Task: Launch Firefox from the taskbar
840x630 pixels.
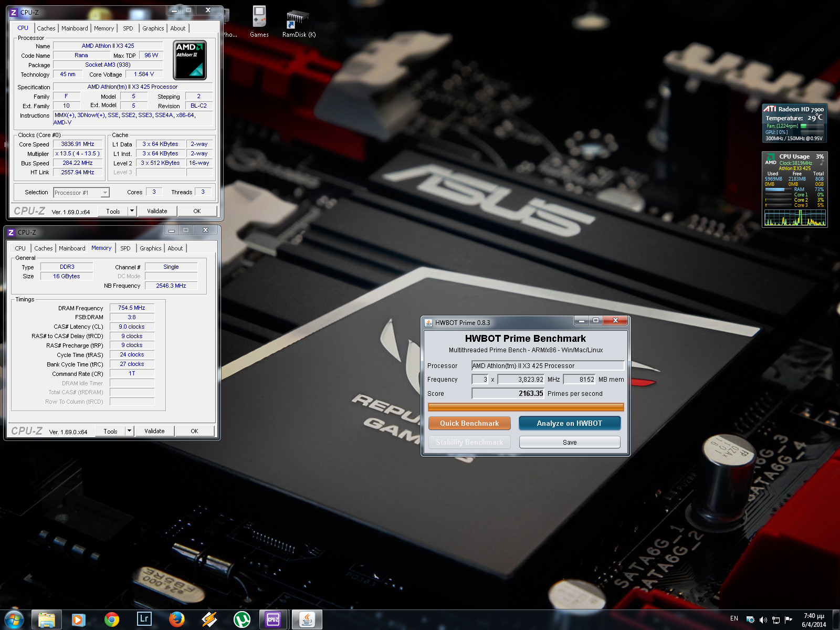Action: (x=176, y=620)
